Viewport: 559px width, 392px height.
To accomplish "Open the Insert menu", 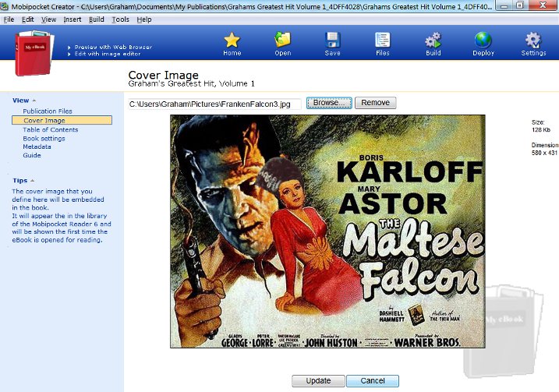I will pyautogui.click(x=73, y=19).
